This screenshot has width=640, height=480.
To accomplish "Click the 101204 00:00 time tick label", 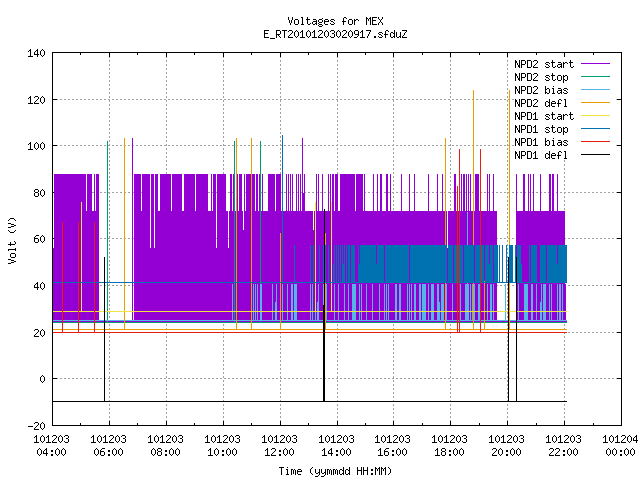I will point(620,446).
